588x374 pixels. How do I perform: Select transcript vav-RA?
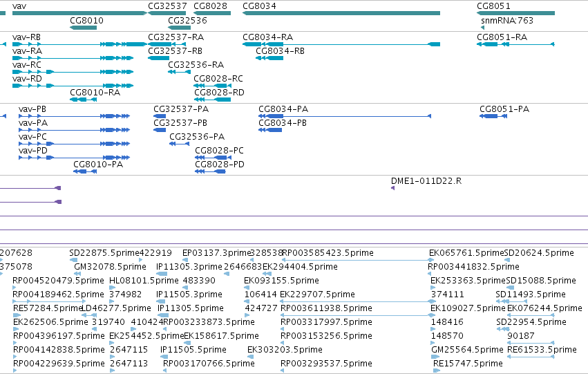tap(27, 51)
